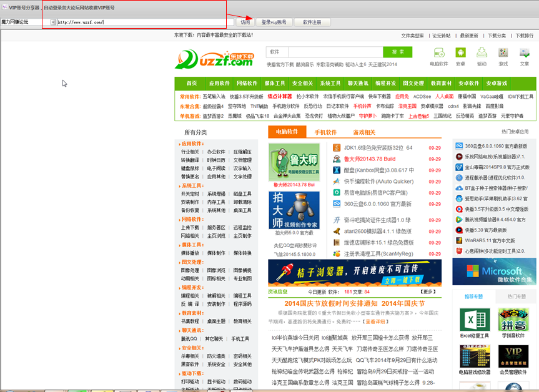Image resolution: width=539 pixels, height=392 pixels.
Task: Open the 下载排行 link
Action: pos(524,36)
